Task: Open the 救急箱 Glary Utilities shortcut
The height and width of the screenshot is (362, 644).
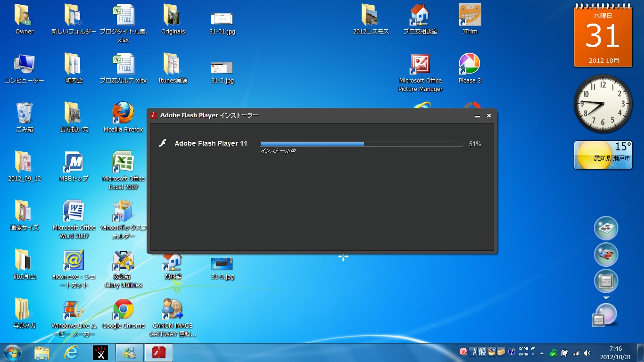Action: pyautogui.click(x=124, y=269)
